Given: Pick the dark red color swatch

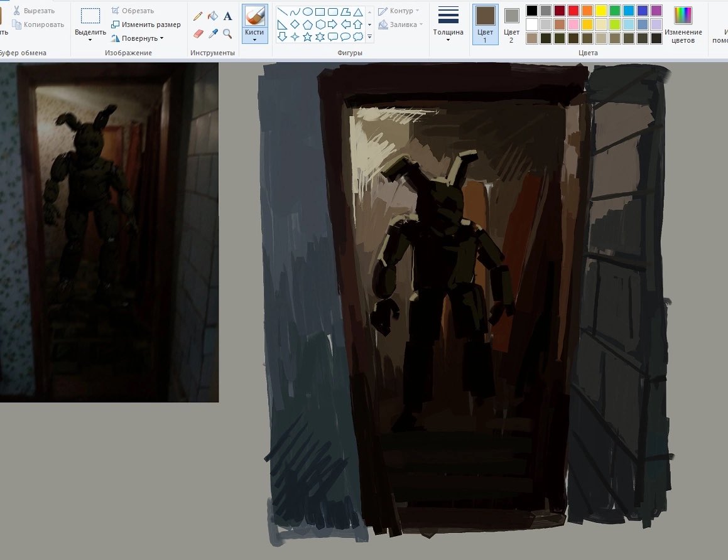Looking at the screenshot, I should pos(560,11).
